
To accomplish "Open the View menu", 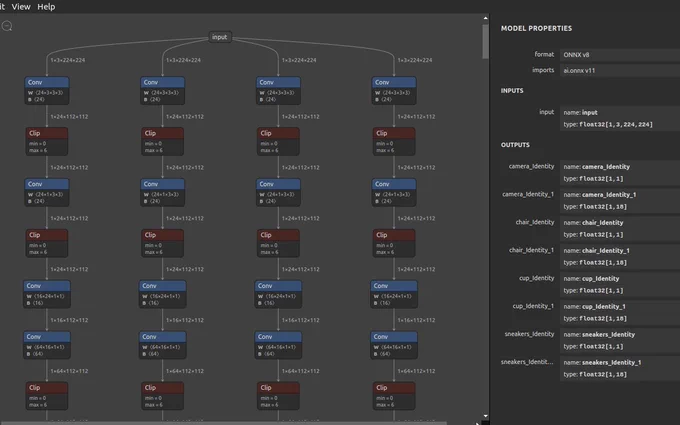I will [21, 7].
